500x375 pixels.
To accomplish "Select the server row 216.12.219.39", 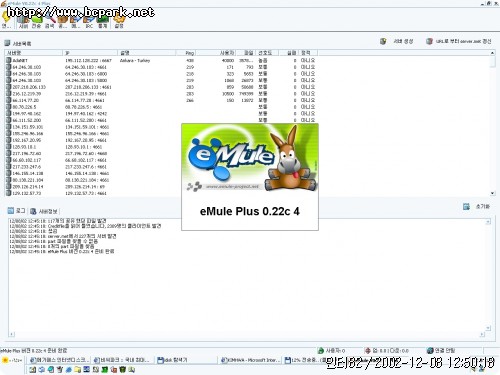I will (x=161, y=94).
